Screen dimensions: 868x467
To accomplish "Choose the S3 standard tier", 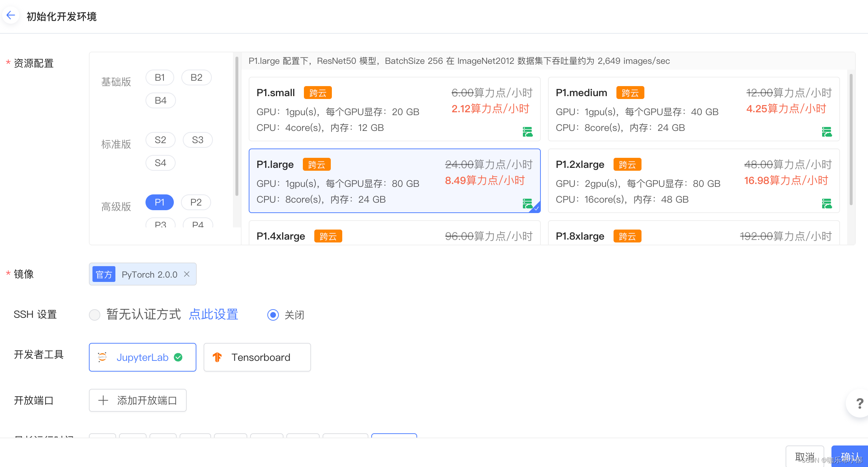I will (197, 140).
